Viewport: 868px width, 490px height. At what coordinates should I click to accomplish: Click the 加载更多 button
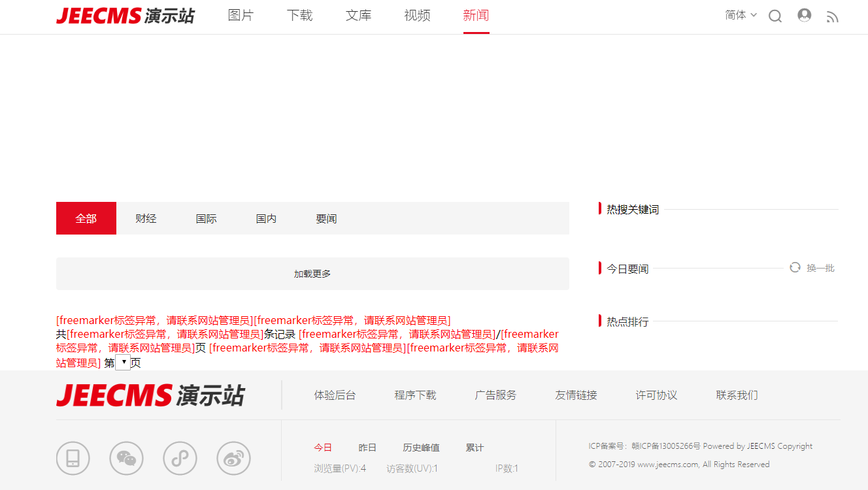[x=312, y=274]
